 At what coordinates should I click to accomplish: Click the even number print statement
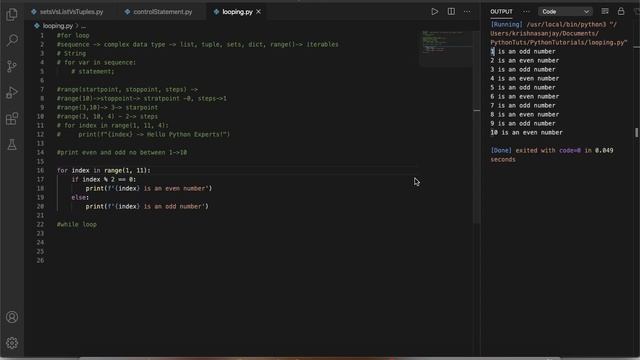pos(149,188)
